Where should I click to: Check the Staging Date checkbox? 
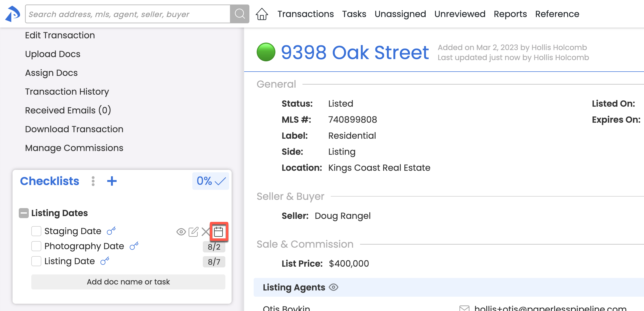point(36,231)
